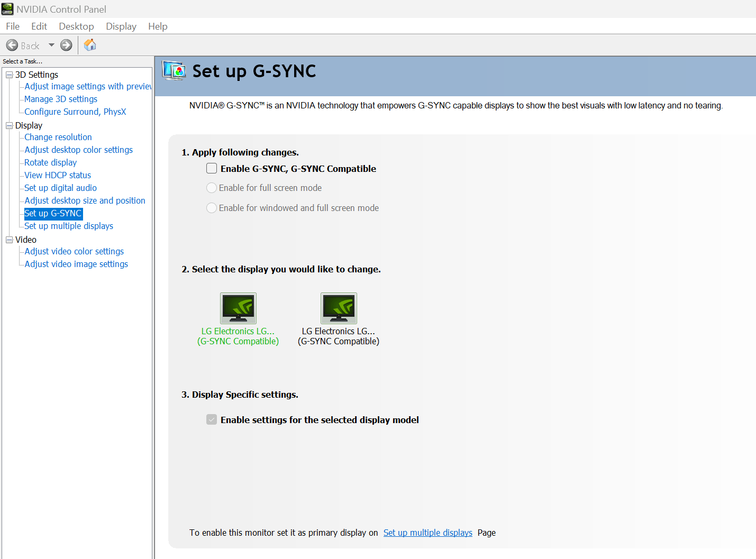Go to Adjust desktop size and position
The height and width of the screenshot is (559, 756).
click(x=85, y=200)
